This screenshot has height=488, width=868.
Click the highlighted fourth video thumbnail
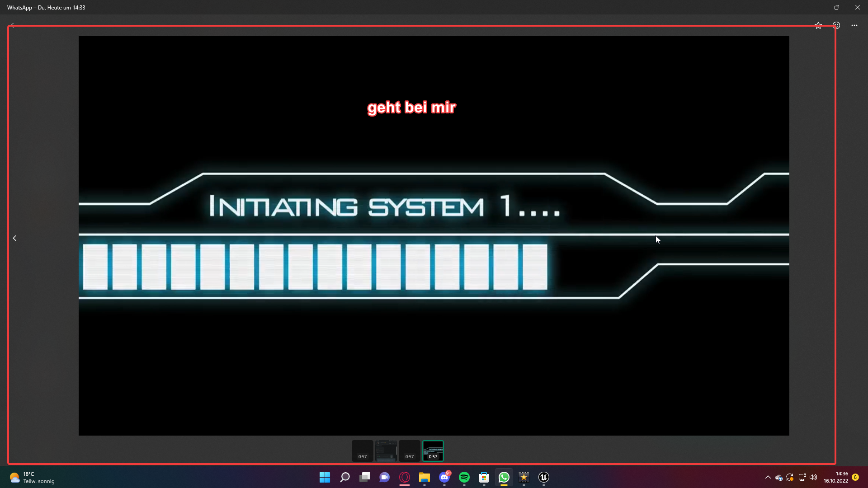tap(433, 450)
